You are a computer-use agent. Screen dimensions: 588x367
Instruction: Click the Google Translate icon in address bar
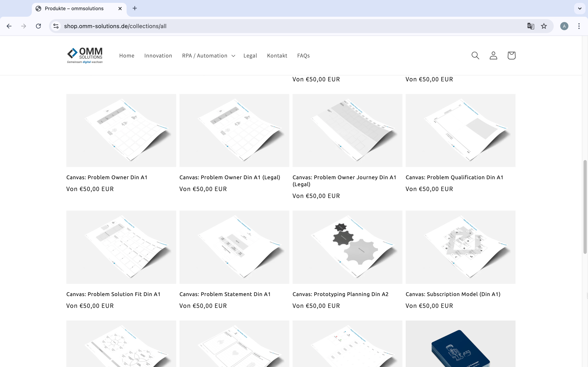click(531, 26)
